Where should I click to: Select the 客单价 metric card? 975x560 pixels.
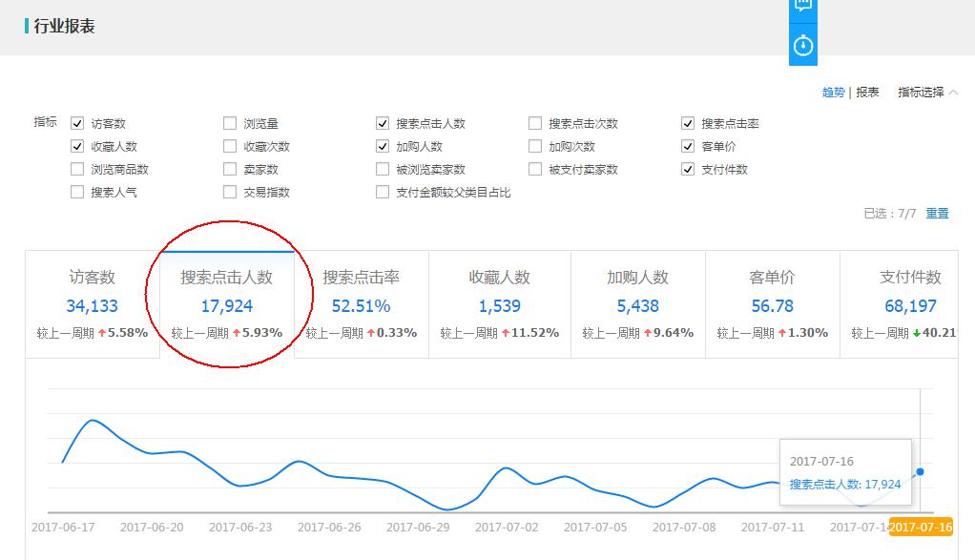tap(772, 304)
